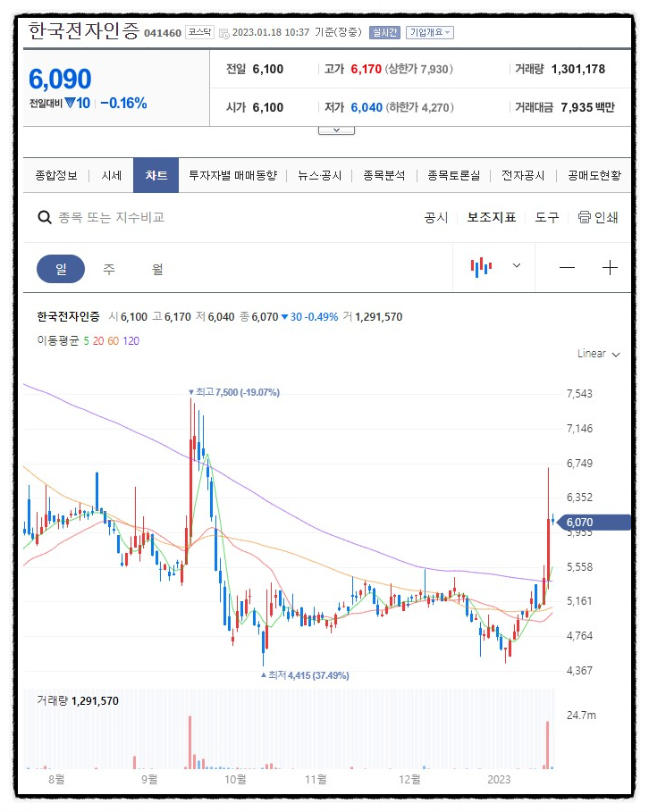Open the 투자자별 매매동향 tab
The image size is (649, 812).
pyautogui.click(x=232, y=176)
